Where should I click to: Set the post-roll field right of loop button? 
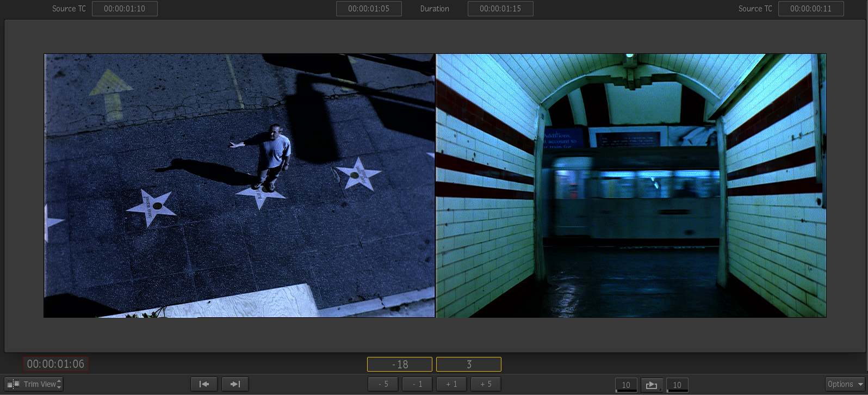677,385
